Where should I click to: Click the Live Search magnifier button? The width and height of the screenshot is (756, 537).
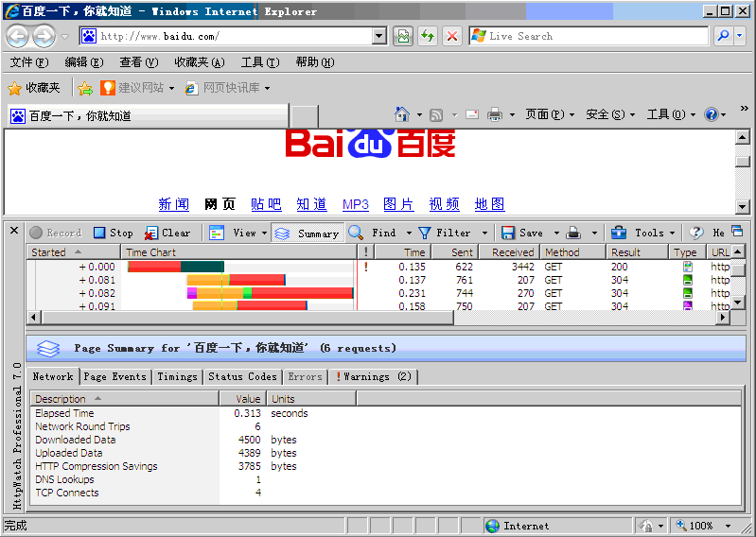click(x=723, y=36)
